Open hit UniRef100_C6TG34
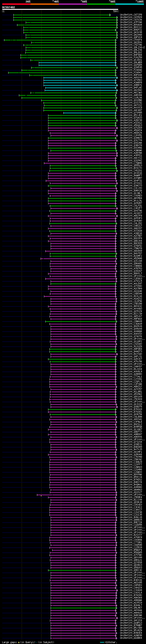The width and height of the screenshot is (146, 644). coord(131,20)
